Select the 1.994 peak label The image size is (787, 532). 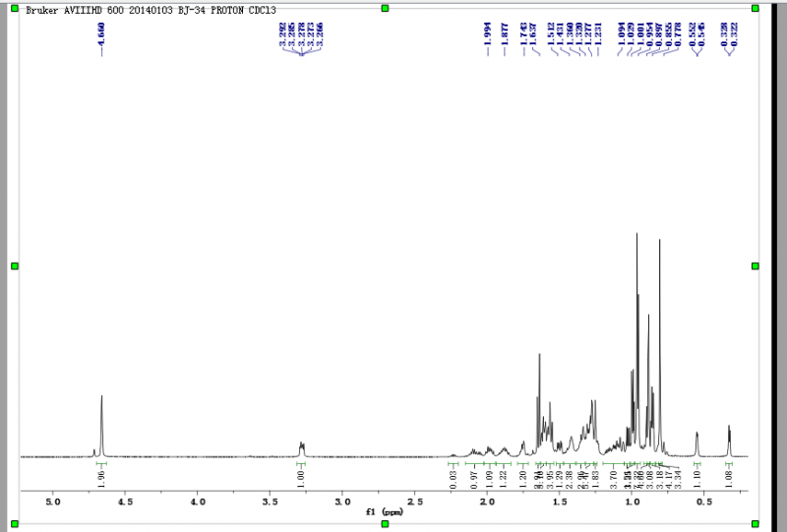click(x=488, y=33)
